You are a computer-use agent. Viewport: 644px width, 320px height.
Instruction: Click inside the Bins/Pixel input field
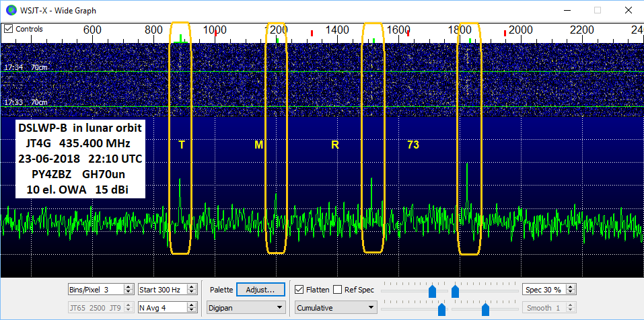click(94, 290)
